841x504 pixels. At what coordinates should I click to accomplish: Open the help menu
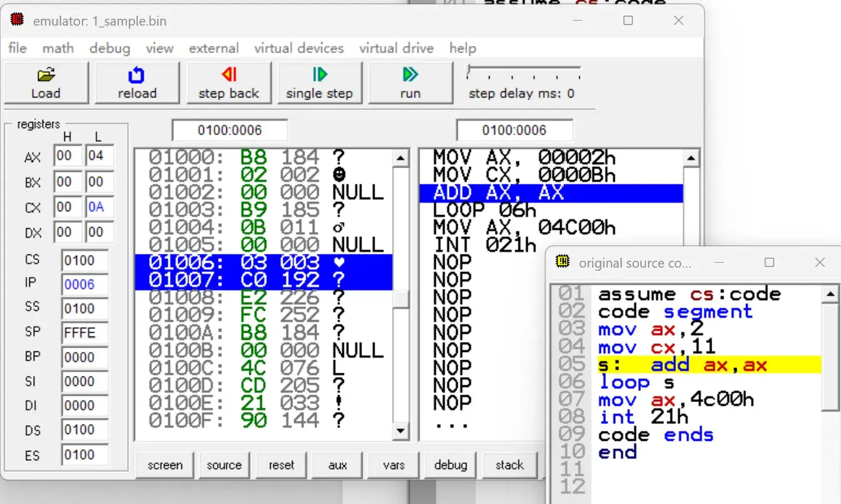[x=463, y=48]
